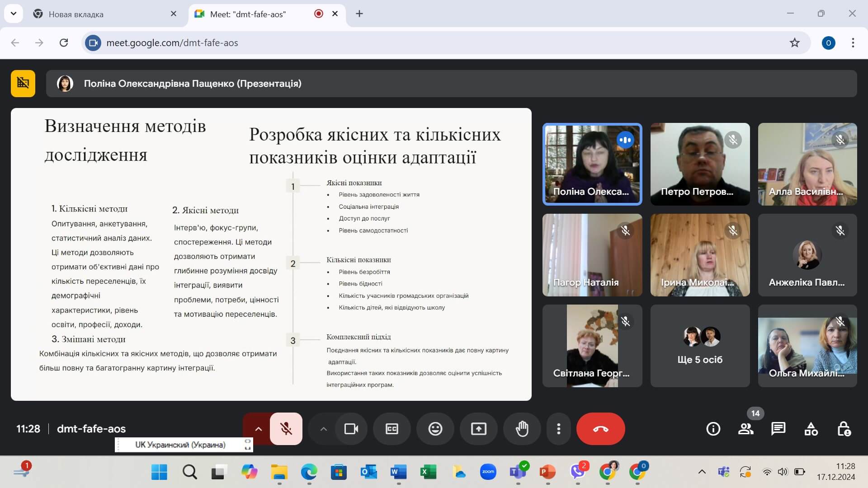Click the Ще 5 осіб tile
Screen dimensions: 868x488
pos(699,346)
